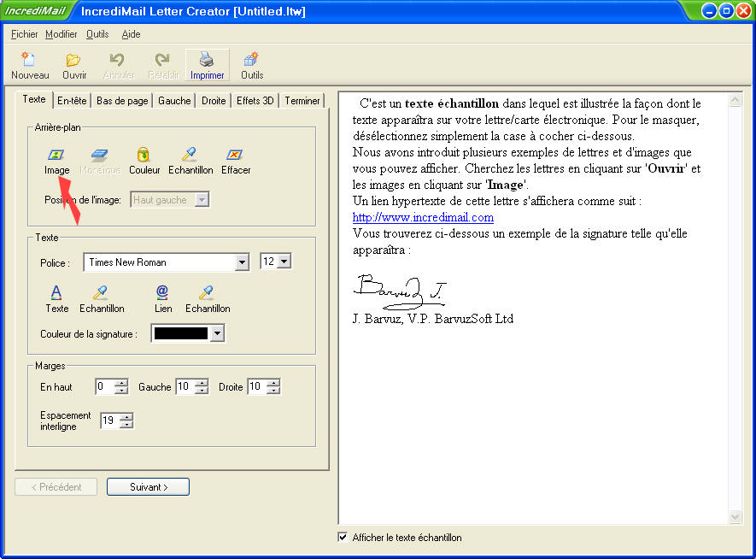This screenshot has width=756, height=559.
Task: Increase the En haut margin with up arrow
Action: point(122,383)
